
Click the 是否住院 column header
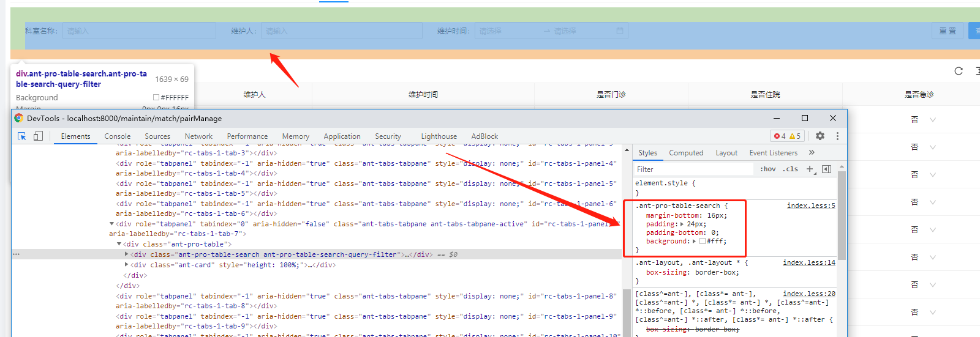click(766, 94)
